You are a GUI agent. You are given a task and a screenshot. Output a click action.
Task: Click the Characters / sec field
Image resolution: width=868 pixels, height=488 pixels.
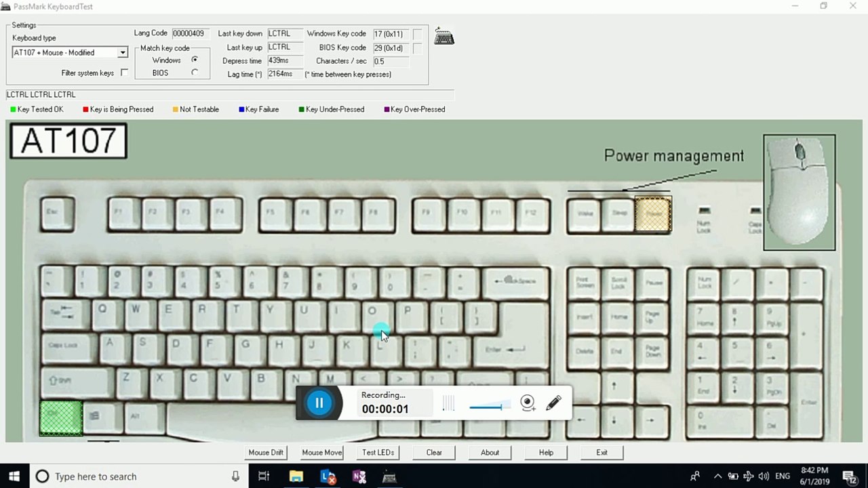point(391,62)
